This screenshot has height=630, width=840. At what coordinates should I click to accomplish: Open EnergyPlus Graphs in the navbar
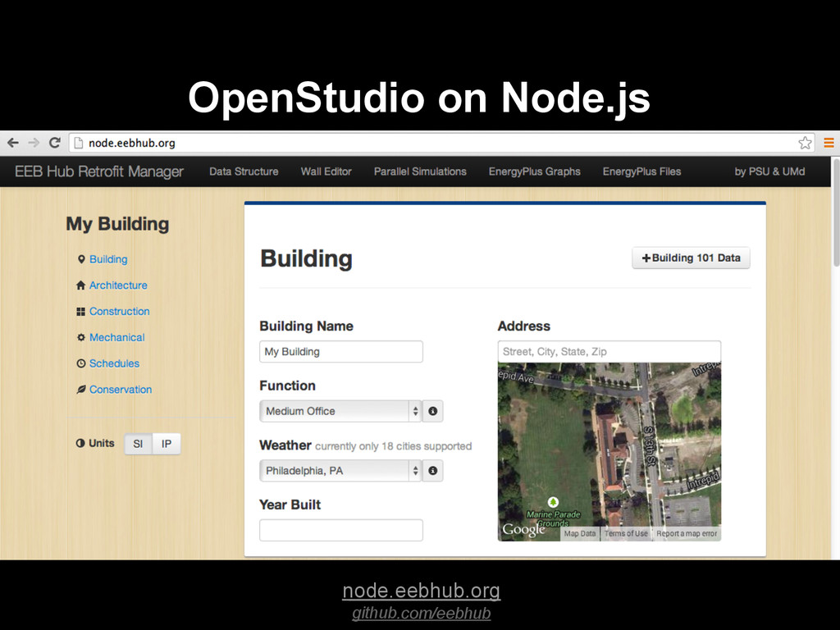535,171
